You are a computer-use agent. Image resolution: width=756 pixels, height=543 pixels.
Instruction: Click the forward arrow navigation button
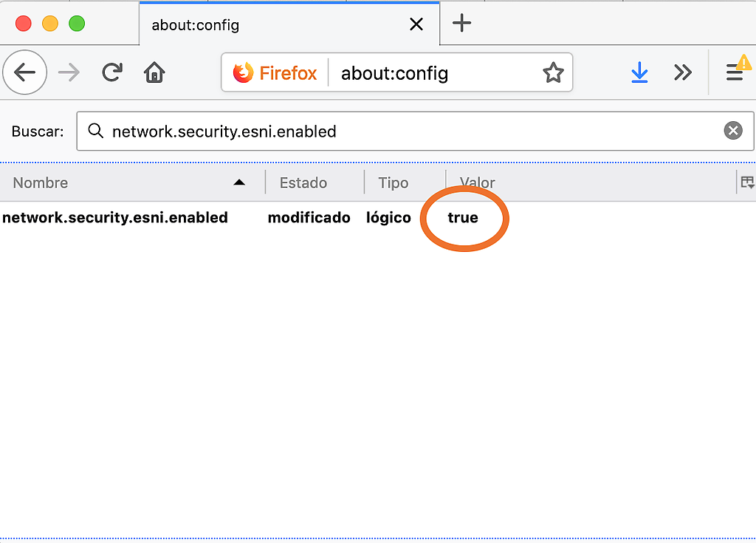coord(69,72)
